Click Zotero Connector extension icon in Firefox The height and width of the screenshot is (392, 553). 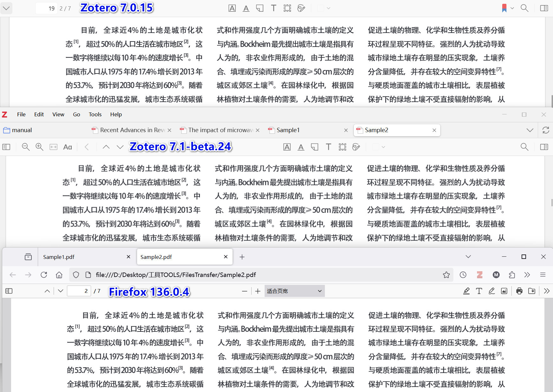point(480,275)
